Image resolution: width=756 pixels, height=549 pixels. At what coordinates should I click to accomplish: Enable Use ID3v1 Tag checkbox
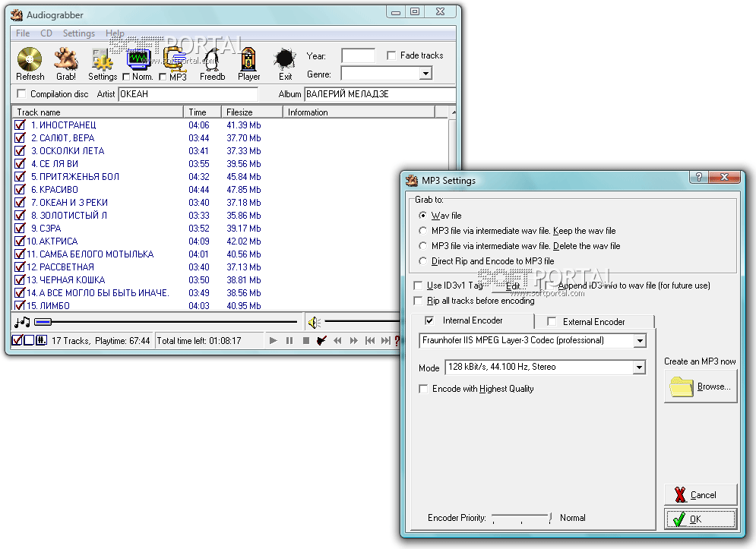[419, 286]
